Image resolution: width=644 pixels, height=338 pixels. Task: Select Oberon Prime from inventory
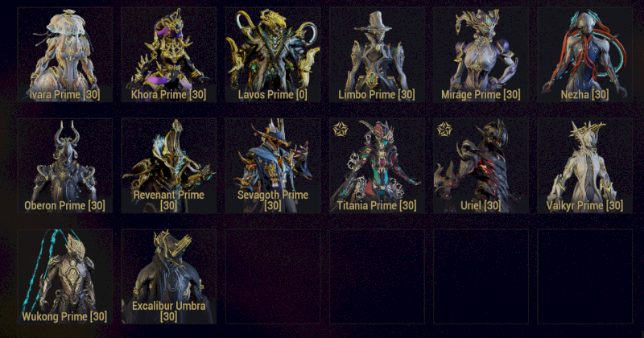[65, 166]
